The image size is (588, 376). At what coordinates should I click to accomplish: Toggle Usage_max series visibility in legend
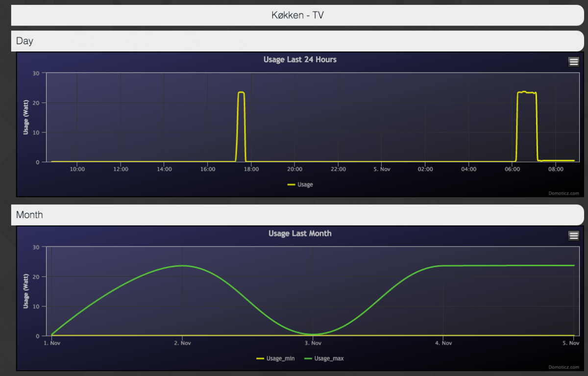pyautogui.click(x=329, y=359)
